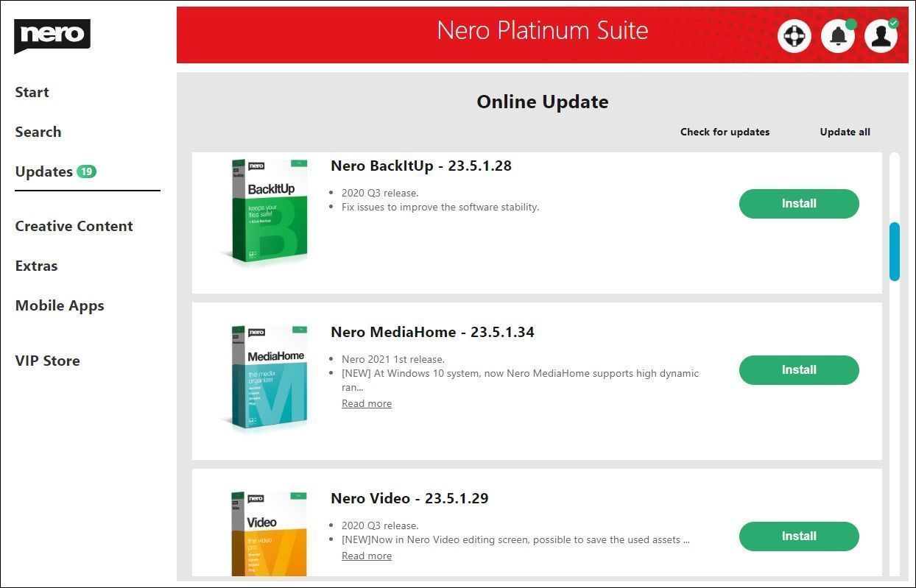Viewport: 916px width, 588px height.
Task: Click Check for updates
Action: (x=725, y=132)
